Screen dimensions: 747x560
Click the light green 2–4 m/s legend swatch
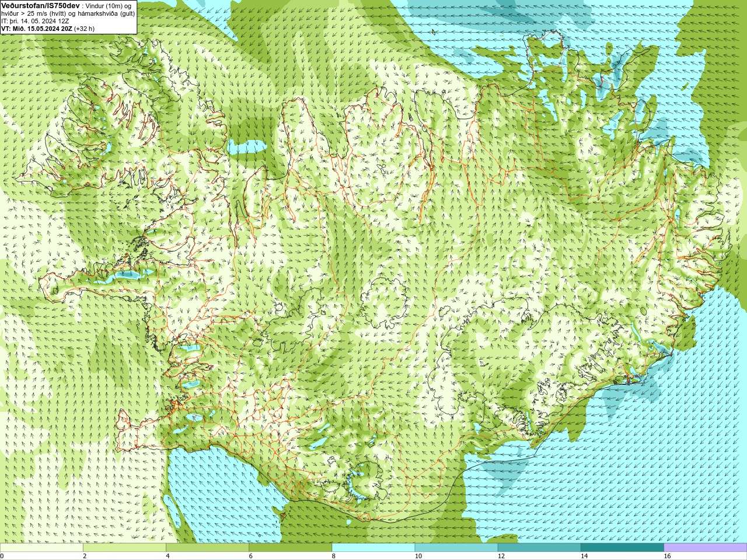124,548
